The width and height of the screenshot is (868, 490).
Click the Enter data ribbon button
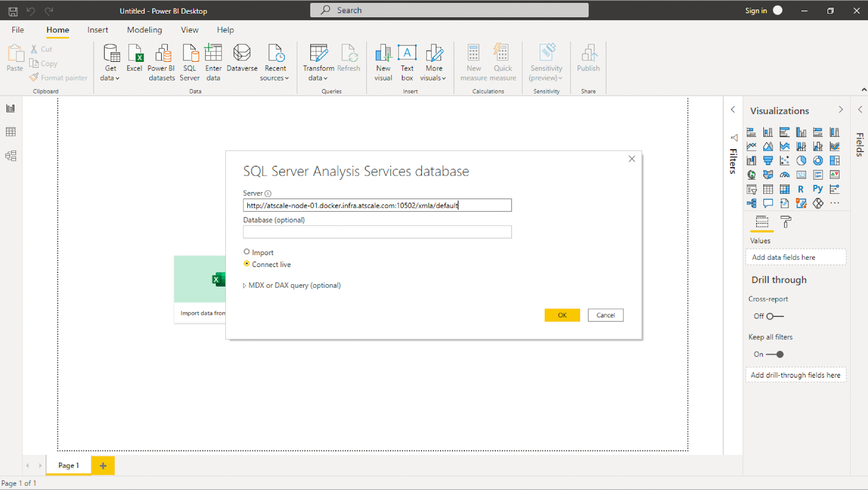pos(213,62)
